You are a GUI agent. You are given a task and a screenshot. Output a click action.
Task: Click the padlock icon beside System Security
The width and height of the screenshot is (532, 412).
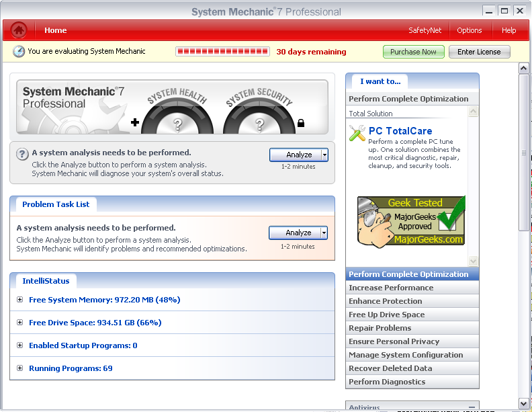301,123
